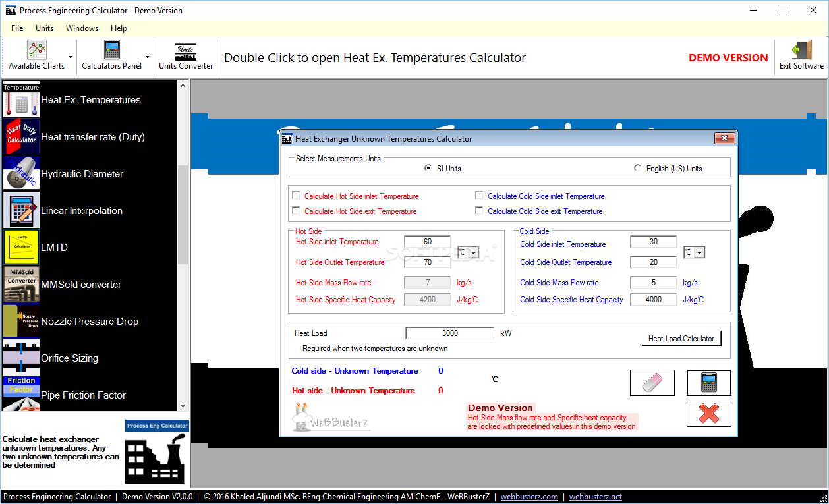Image resolution: width=829 pixels, height=504 pixels.
Task: Click the Cold Side inlet Temperature field
Action: tap(653, 242)
